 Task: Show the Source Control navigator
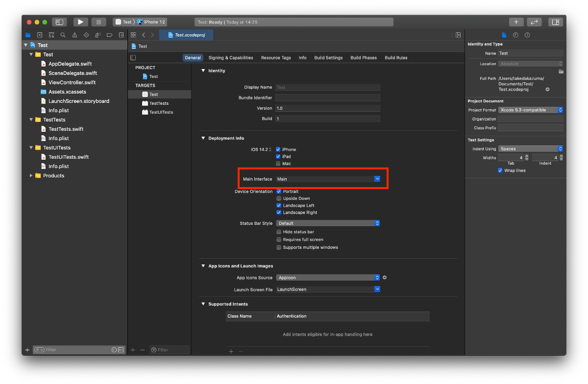click(x=39, y=35)
